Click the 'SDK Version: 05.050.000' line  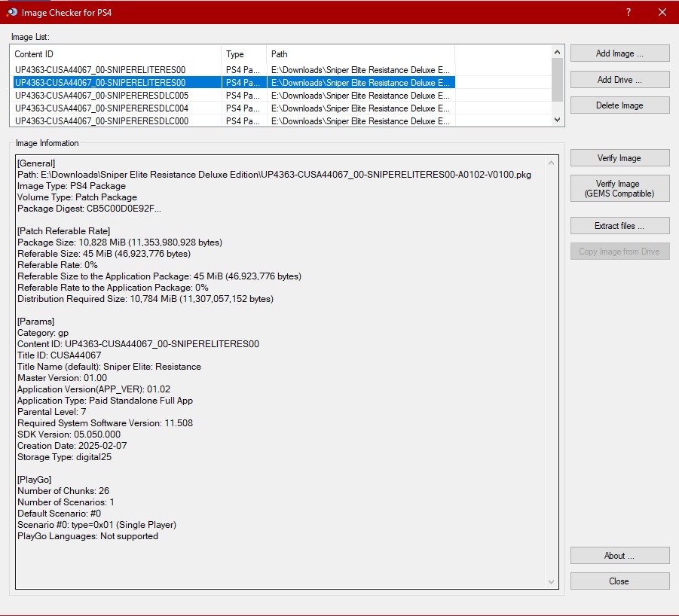69,434
